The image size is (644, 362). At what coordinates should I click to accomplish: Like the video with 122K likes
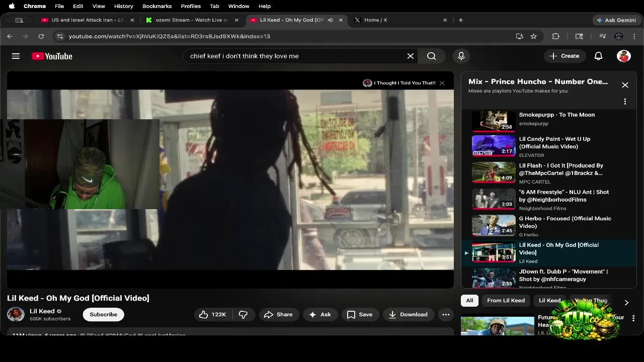click(212, 314)
